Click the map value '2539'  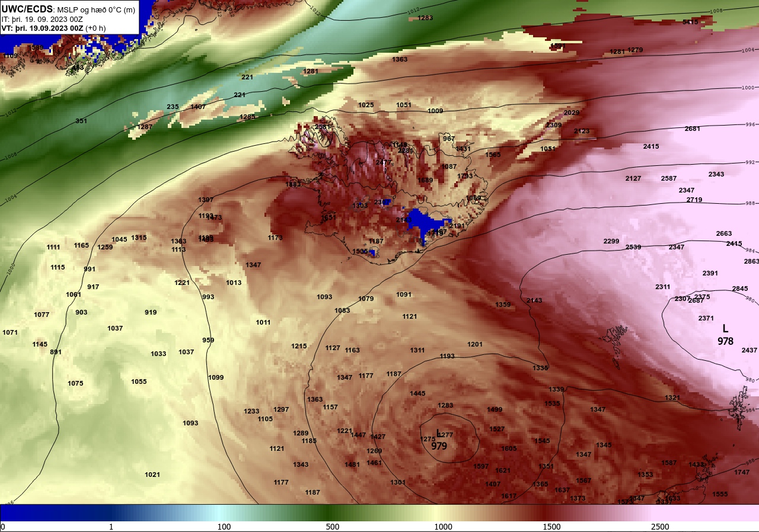coord(633,247)
